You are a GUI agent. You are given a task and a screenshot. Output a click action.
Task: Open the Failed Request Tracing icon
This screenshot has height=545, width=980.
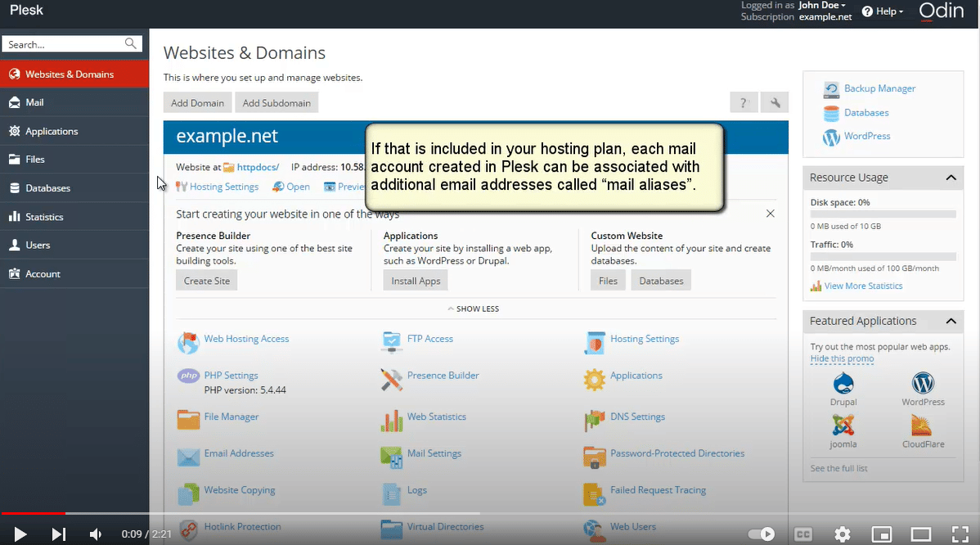595,493
